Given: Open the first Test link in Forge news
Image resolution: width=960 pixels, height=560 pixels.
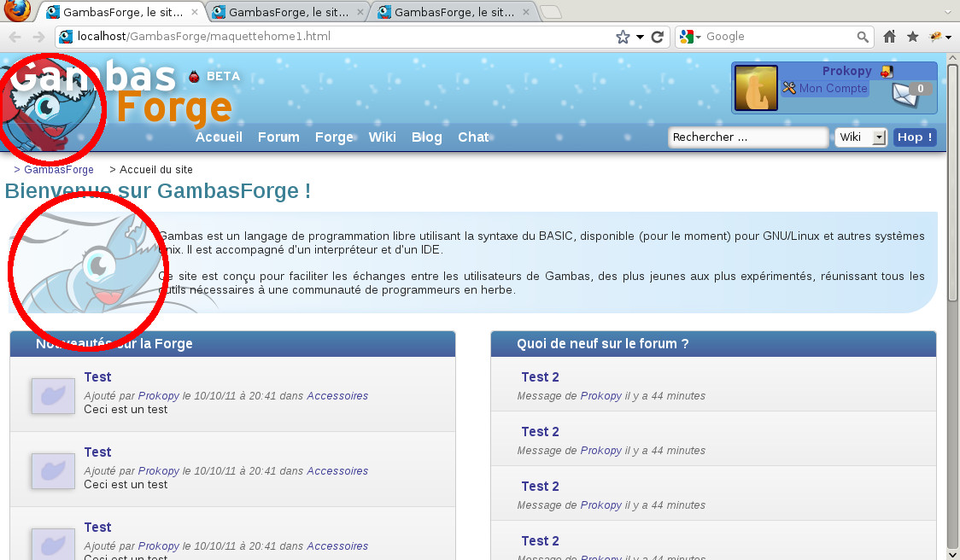Looking at the screenshot, I should tap(97, 377).
